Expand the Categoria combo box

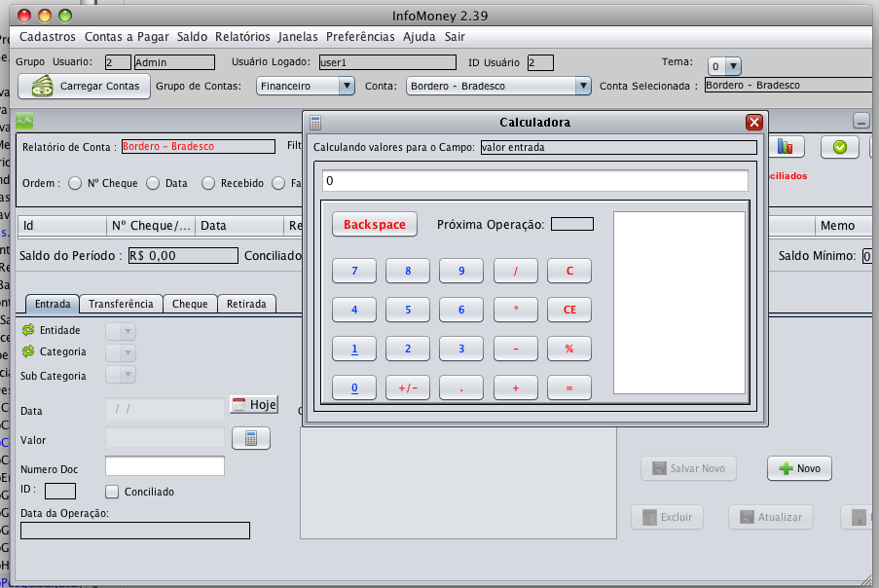(121, 352)
